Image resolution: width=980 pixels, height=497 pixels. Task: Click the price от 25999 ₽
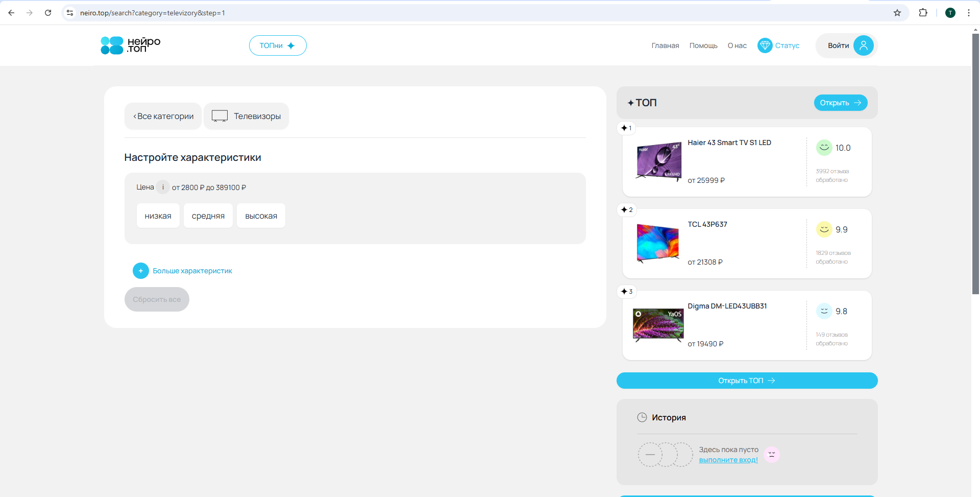click(706, 180)
